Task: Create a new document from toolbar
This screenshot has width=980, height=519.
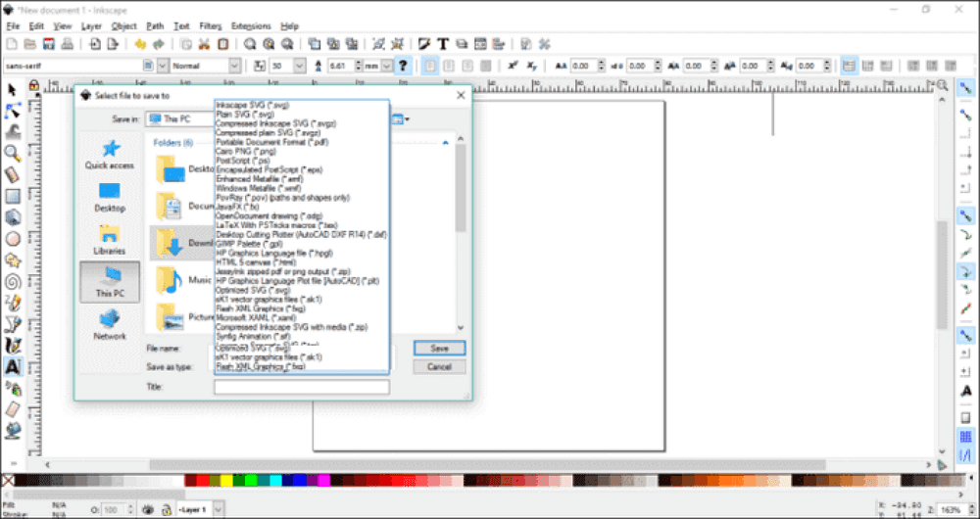Action: pos(11,44)
